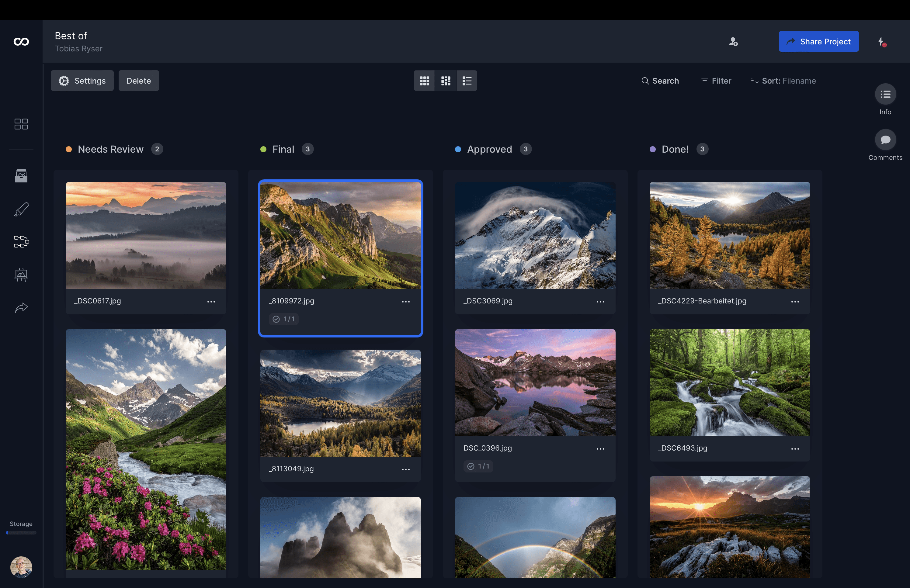Open the pink flowers river thumbnail
Image resolution: width=910 pixels, height=588 pixels.
(146, 449)
